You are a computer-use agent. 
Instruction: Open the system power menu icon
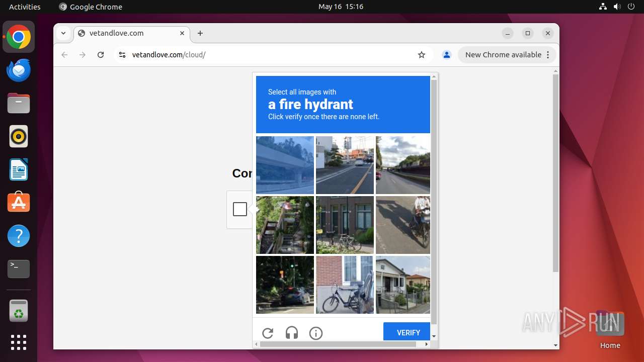point(631,7)
